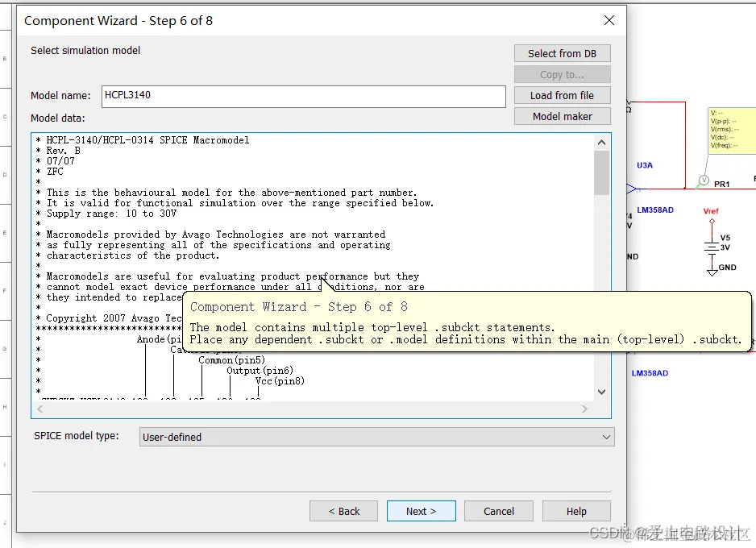
Task: Open the SPICE model type dropdown
Action: point(605,436)
